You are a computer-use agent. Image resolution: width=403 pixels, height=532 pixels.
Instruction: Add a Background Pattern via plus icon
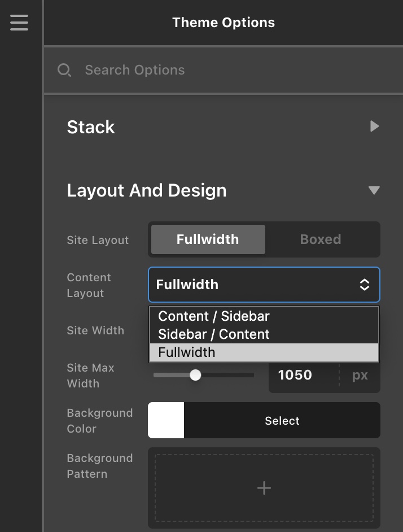click(x=264, y=488)
